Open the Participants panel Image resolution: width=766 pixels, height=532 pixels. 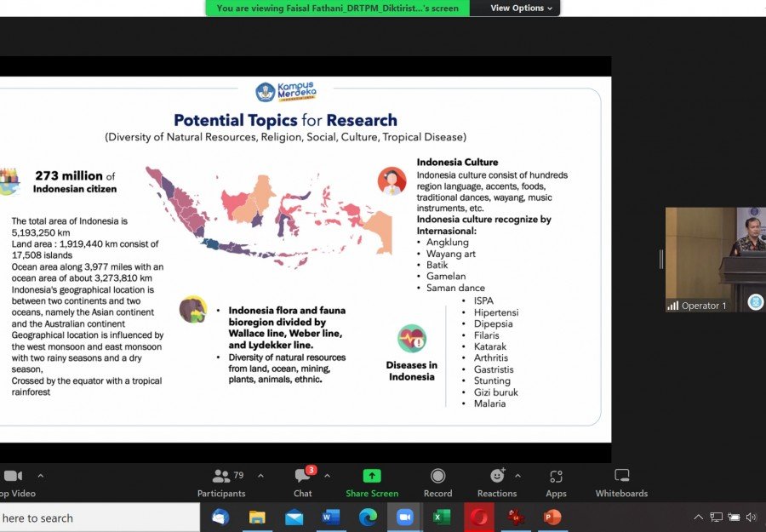tap(221, 482)
